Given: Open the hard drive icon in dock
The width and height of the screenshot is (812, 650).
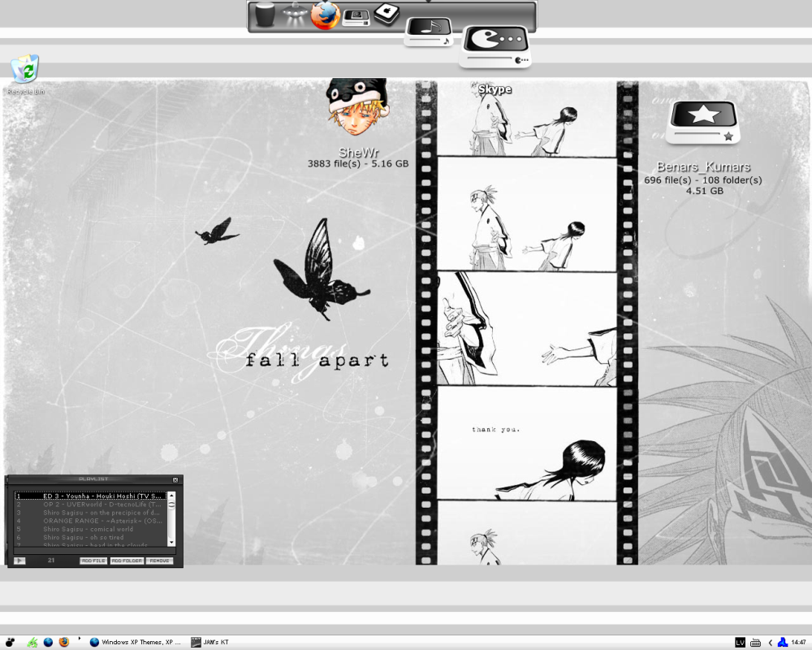Looking at the screenshot, I should point(356,18).
